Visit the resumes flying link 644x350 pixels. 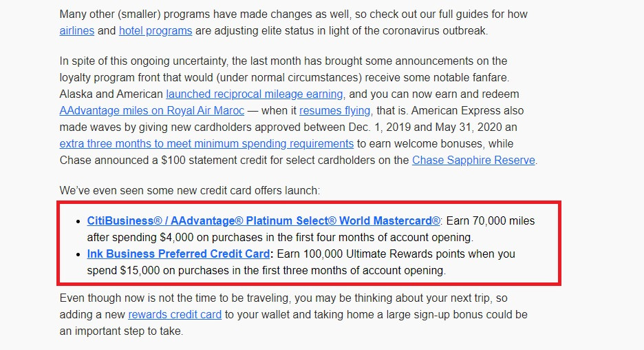(335, 111)
